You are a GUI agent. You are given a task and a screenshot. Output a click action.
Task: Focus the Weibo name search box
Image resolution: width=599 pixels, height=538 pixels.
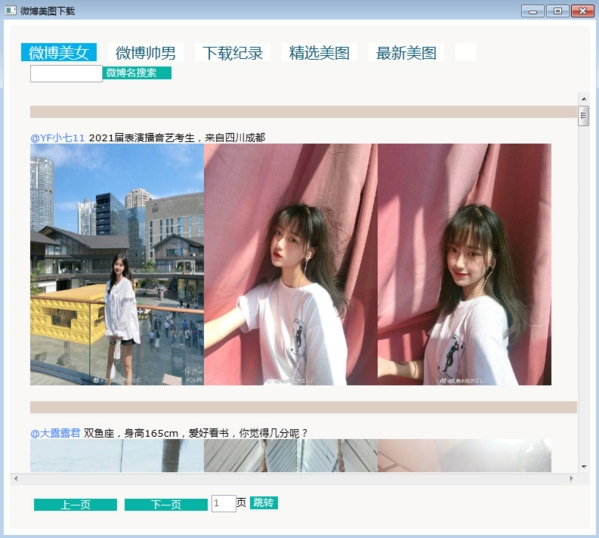coord(66,73)
